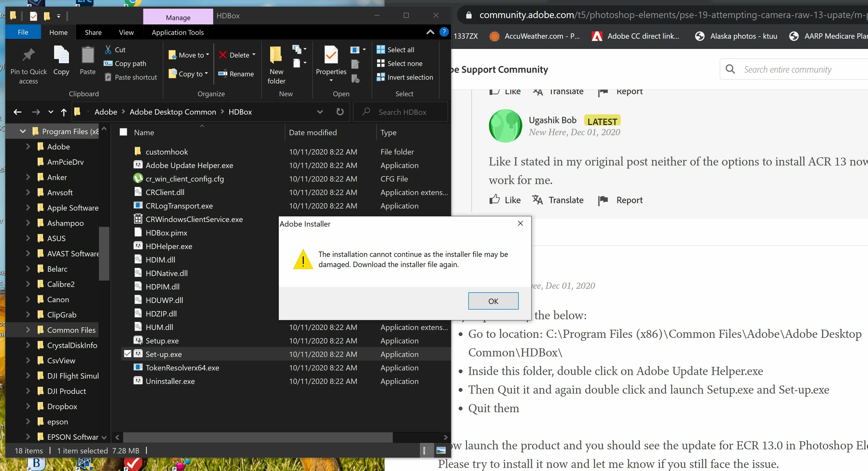
Task: Click the Copy path ribbon icon
Action: tap(108, 63)
